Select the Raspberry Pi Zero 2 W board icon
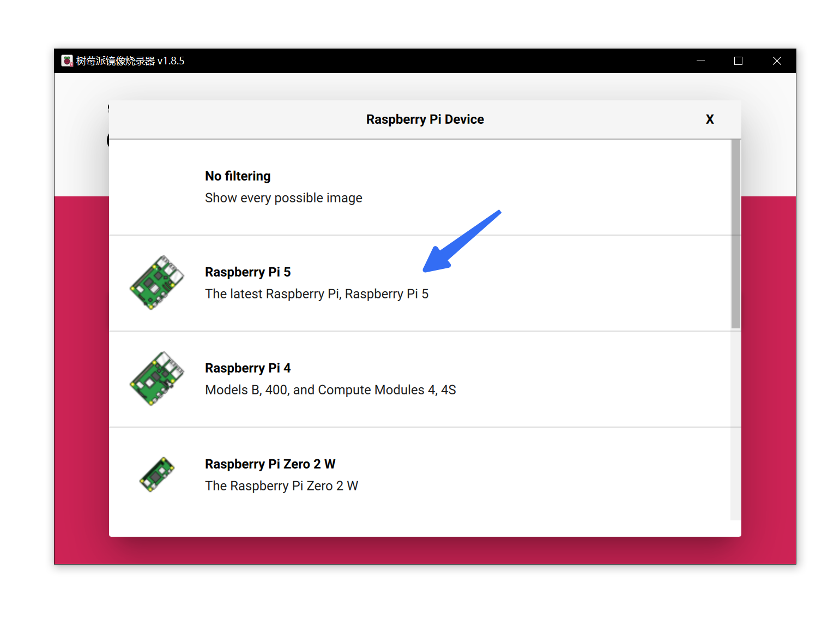The image size is (840, 618). 157,475
